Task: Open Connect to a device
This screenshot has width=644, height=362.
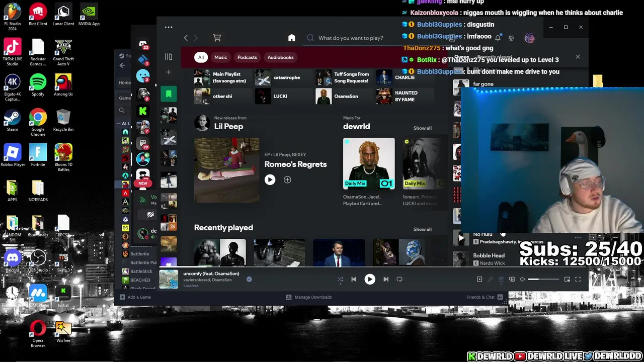Action: tap(512, 279)
